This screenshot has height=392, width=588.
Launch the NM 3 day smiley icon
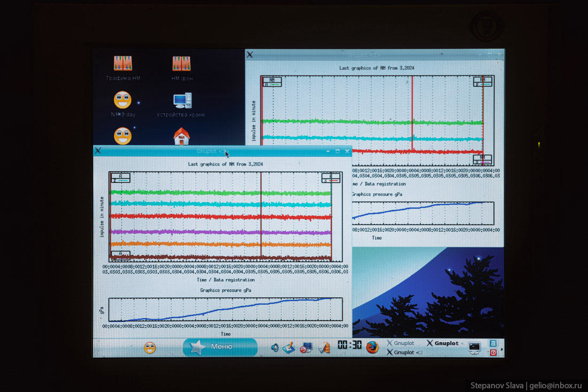click(122, 100)
